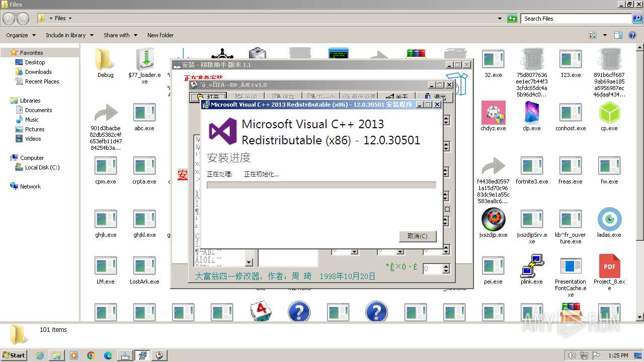Click the taskbar clock showing 1:25 PM
This screenshot has height=362, width=644.
click(618, 355)
